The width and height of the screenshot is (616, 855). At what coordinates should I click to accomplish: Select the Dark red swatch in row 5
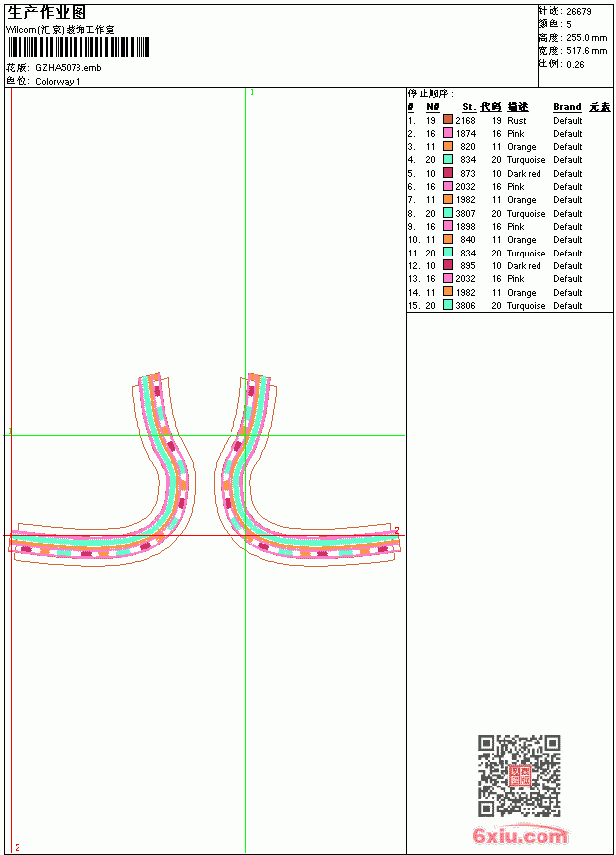(x=447, y=173)
